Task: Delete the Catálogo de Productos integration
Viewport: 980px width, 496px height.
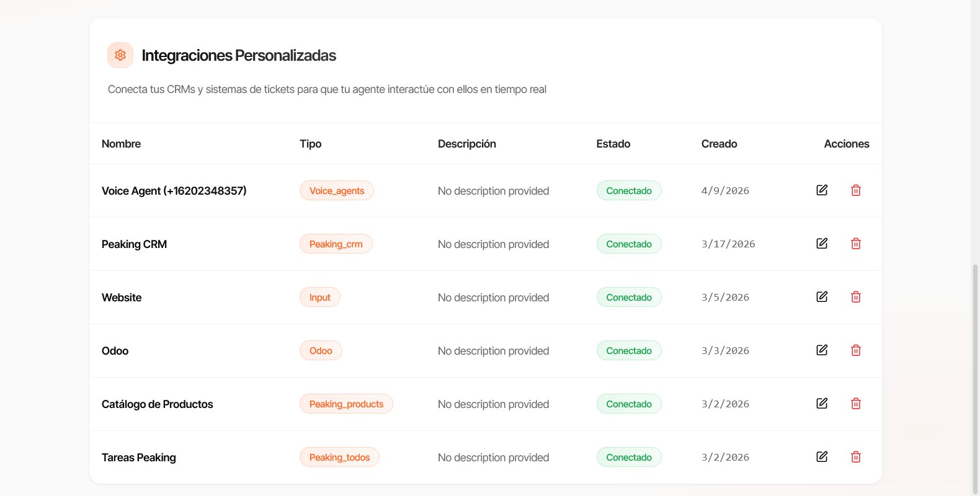Action: 856,404
